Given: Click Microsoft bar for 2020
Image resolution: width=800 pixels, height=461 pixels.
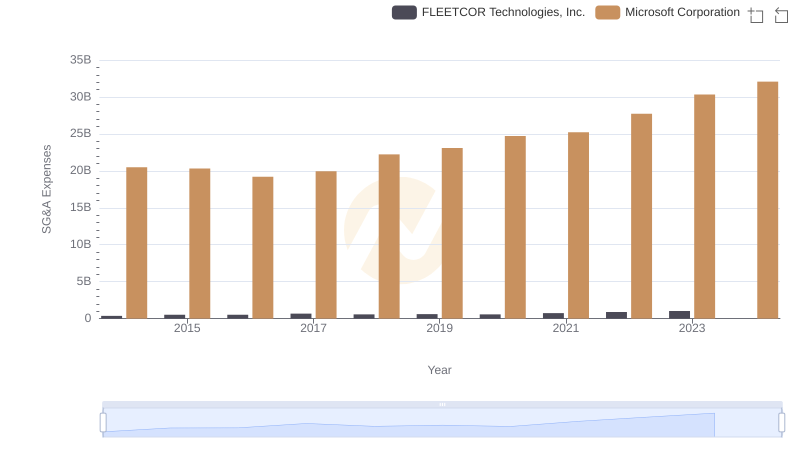Looking at the screenshot, I should pos(515,227).
